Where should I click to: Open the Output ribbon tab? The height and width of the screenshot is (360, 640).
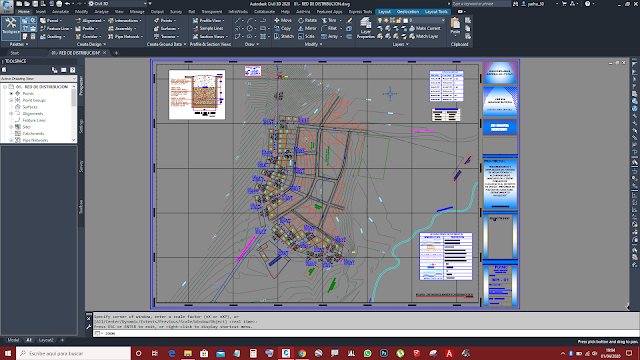click(157, 11)
